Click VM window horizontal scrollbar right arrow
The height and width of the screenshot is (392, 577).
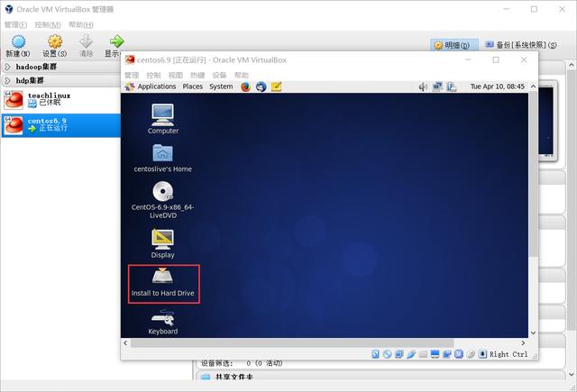coord(523,342)
